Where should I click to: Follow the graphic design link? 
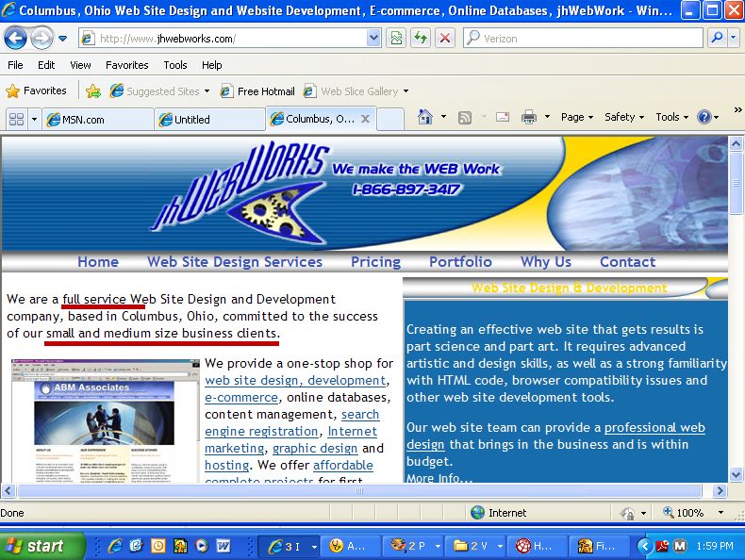click(x=315, y=449)
